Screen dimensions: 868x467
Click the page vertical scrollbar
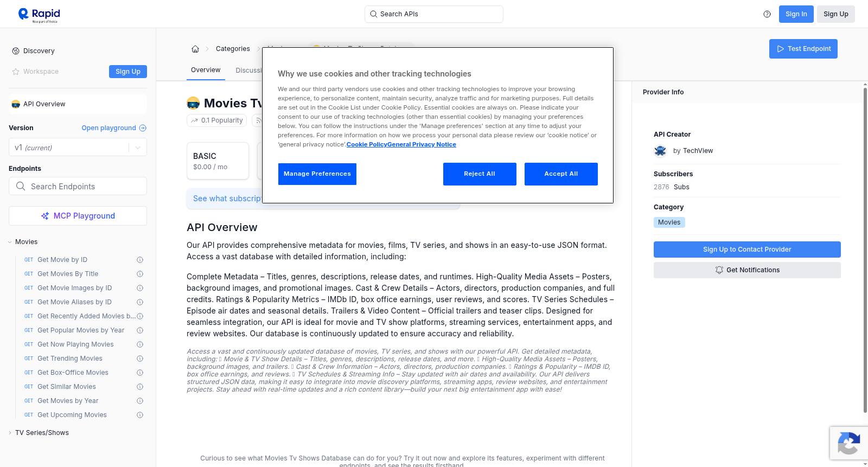click(x=865, y=250)
